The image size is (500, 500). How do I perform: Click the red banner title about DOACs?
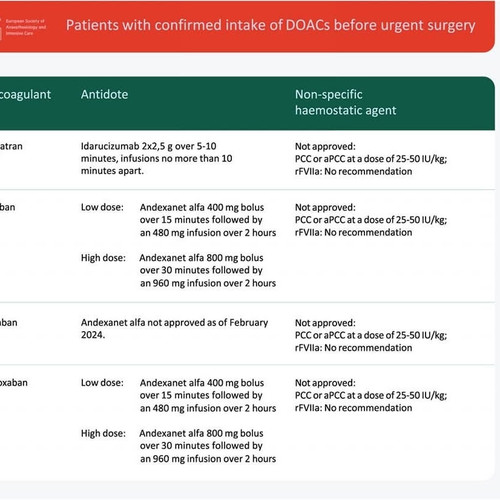coord(270,25)
